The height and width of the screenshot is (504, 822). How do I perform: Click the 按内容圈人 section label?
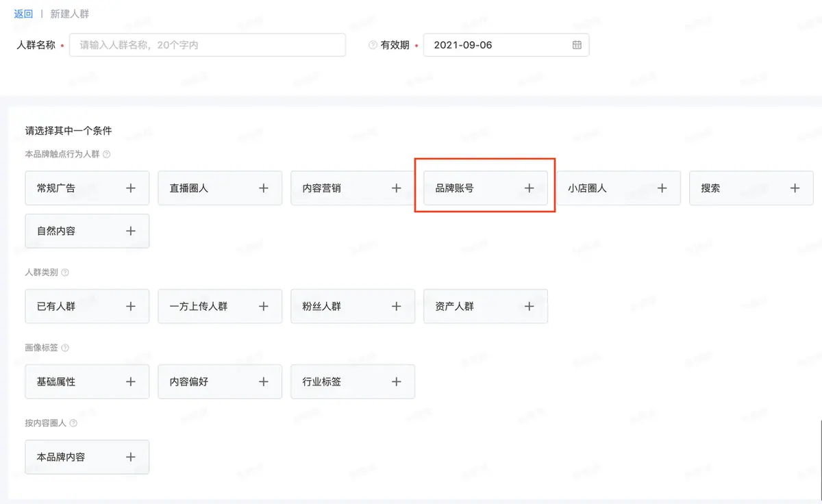coord(46,423)
